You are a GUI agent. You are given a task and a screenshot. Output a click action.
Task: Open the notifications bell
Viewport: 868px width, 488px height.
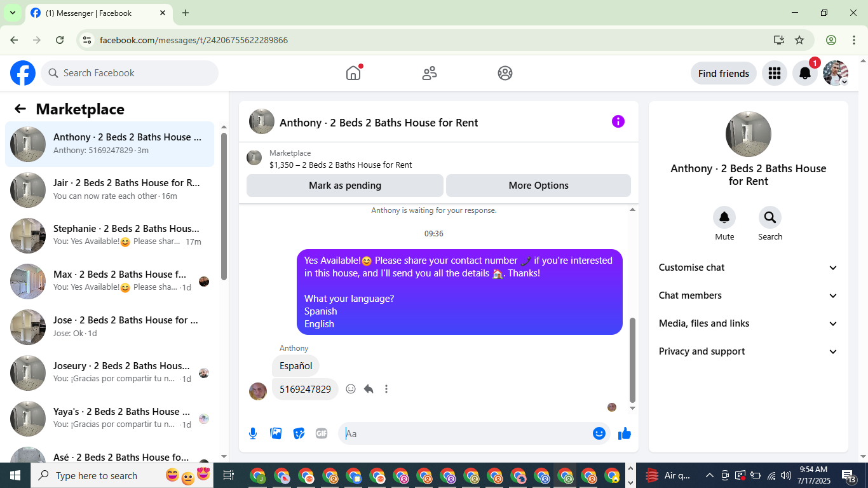click(x=804, y=73)
